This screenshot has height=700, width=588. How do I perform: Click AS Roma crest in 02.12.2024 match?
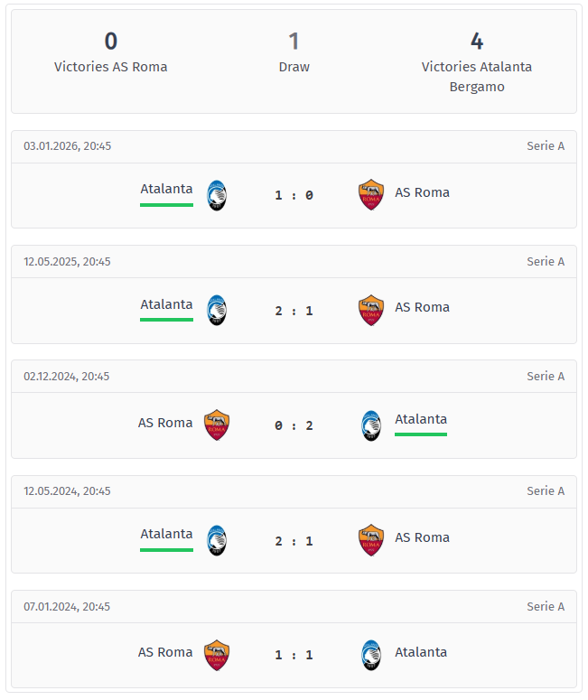point(217,425)
